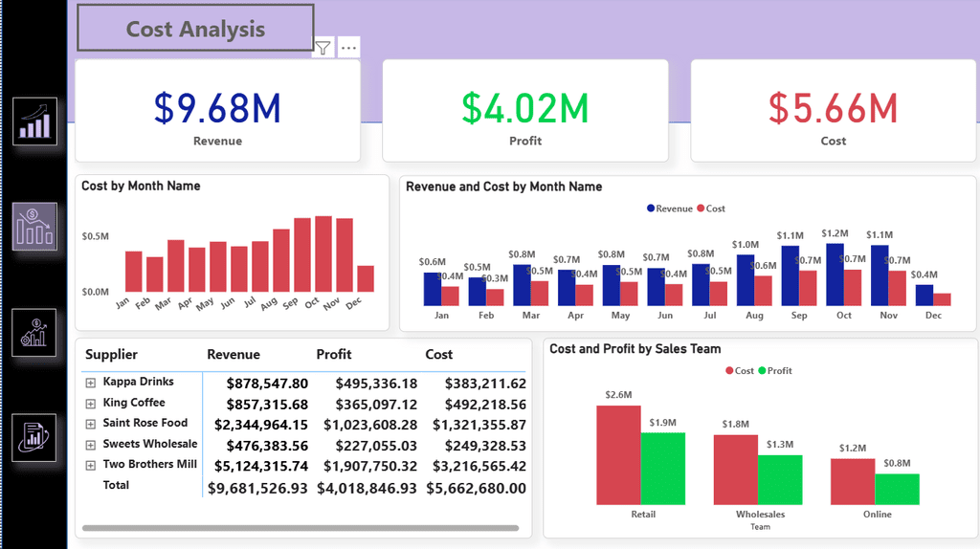Open the report document page icon
The height and width of the screenshot is (549, 980).
33,437
